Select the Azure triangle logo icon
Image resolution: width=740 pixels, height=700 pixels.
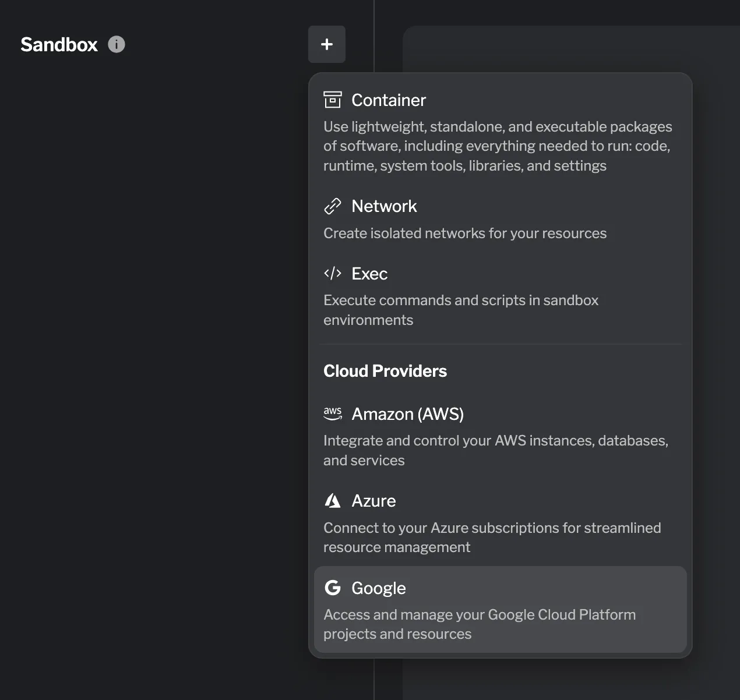click(x=333, y=500)
